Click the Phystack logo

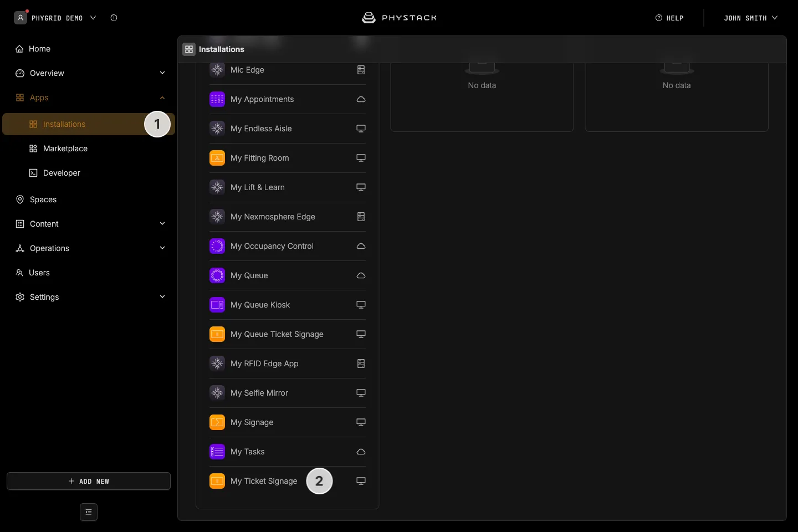point(399,18)
